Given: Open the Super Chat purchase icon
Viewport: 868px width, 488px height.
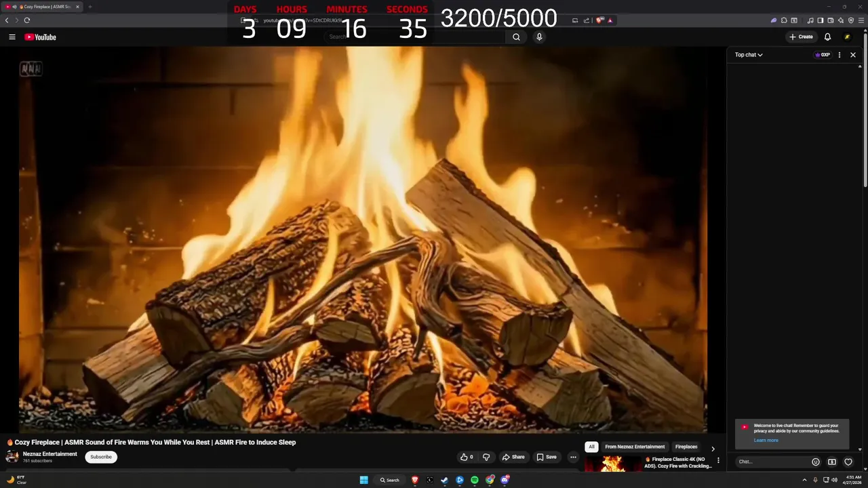Looking at the screenshot, I should (x=832, y=462).
